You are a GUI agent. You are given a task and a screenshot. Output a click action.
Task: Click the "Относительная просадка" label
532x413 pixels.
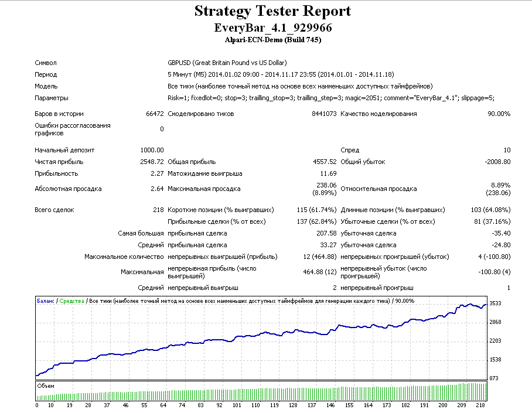click(378, 189)
